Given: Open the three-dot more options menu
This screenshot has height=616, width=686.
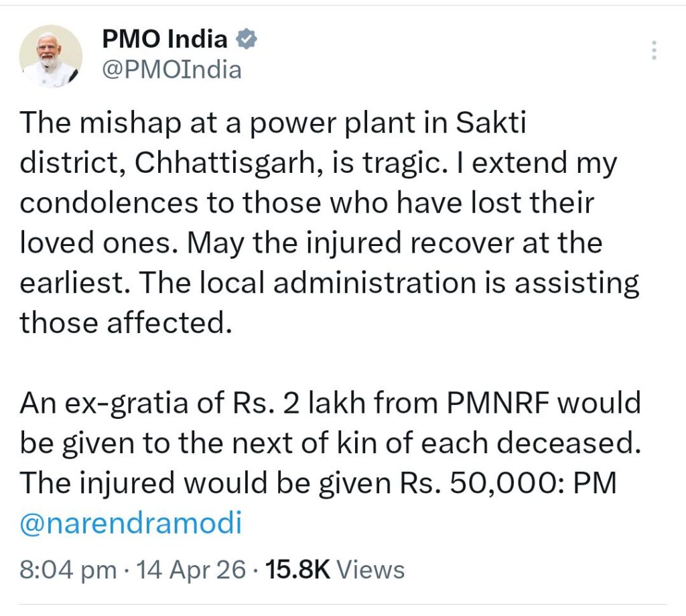Looking at the screenshot, I should coord(655,51).
